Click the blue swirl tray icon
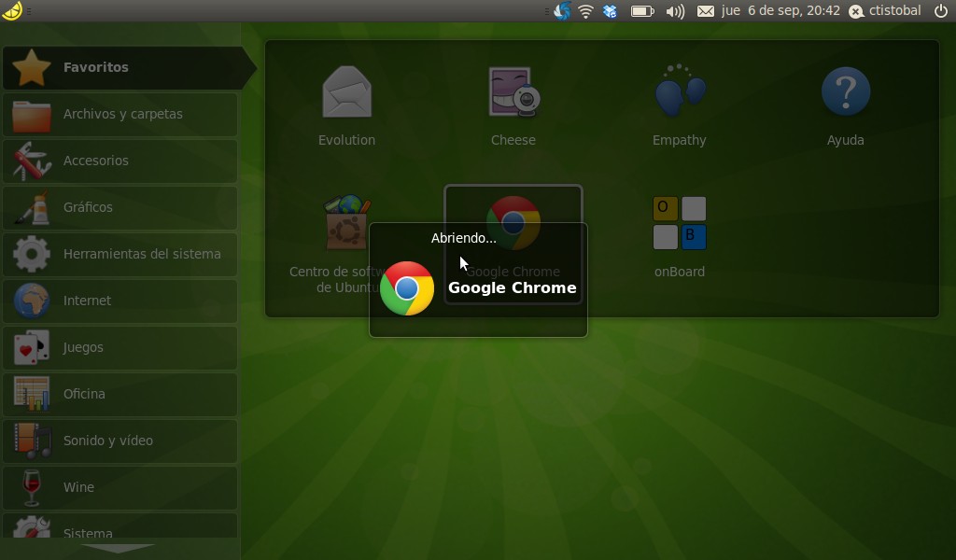The image size is (956, 560). point(562,11)
